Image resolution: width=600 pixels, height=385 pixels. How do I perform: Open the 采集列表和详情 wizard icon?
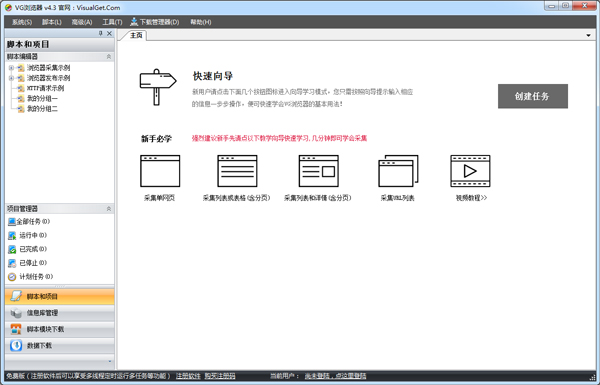pos(318,171)
